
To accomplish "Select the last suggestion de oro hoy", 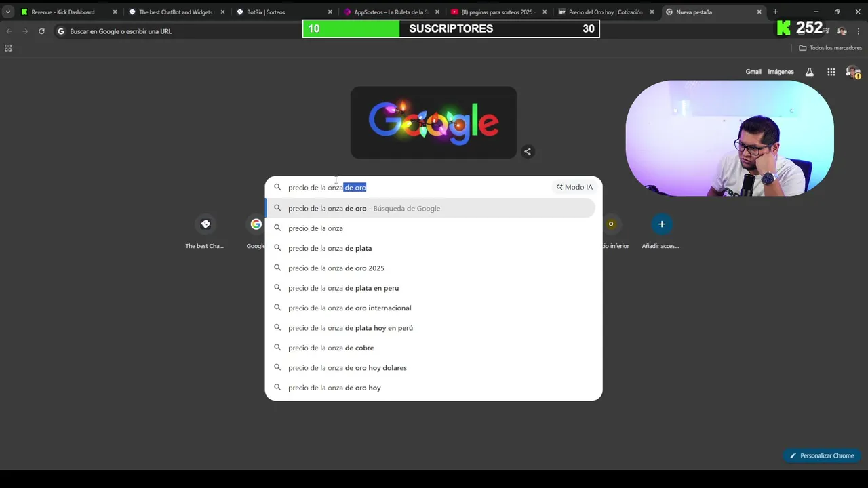I will coord(430,388).
